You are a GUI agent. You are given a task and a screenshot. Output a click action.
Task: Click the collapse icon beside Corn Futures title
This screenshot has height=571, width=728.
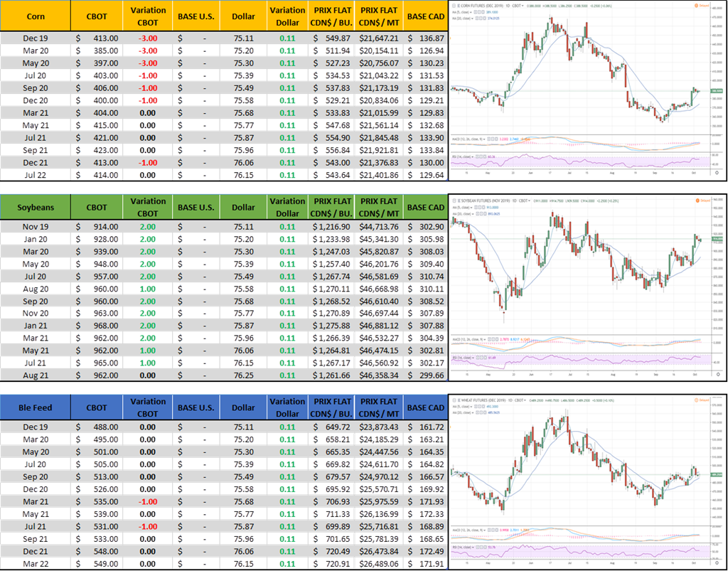(454, 4)
